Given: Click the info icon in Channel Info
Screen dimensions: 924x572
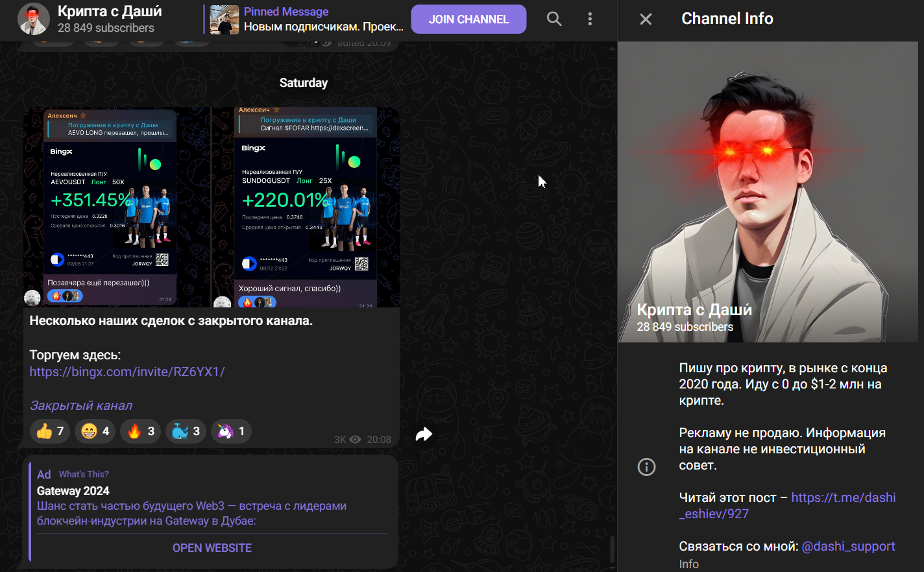Looking at the screenshot, I should coord(646,467).
